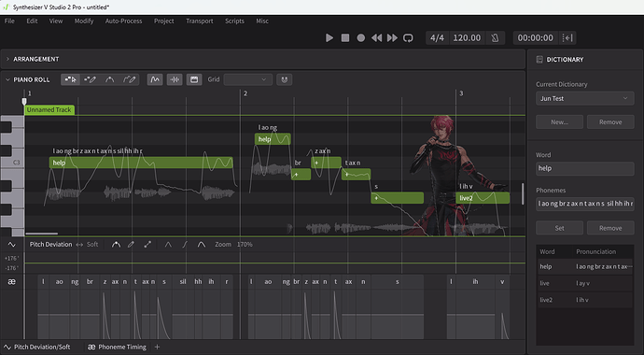This screenshot has width=644, height=355.
Task: Click the Soft parameter label
Action: [92, 245]
